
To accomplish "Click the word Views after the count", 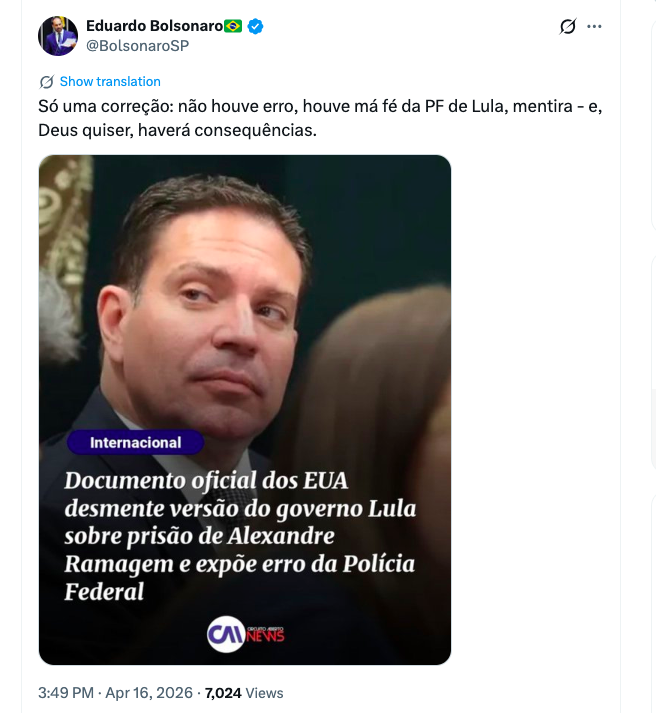I will click(265, 692).
